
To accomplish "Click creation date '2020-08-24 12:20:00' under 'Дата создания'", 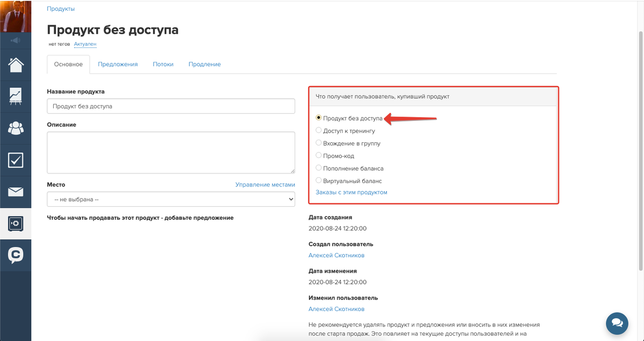I will (x=338, y=228).
